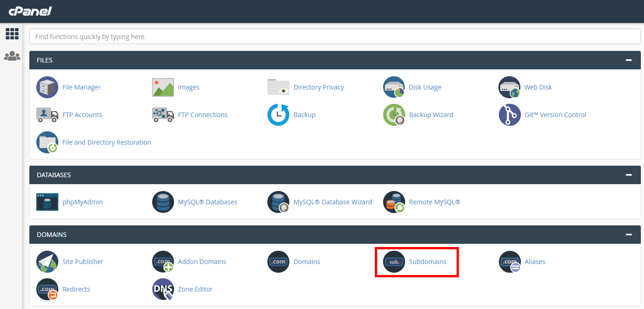644x309 pixels.
Task: Open the MySQL® Databases link
Action: (x=208, y=202)
